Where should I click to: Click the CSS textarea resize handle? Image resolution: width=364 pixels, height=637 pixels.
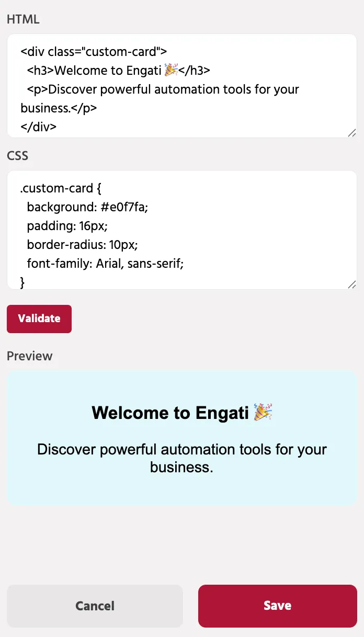pyautogui.click(x=352, y=285)
